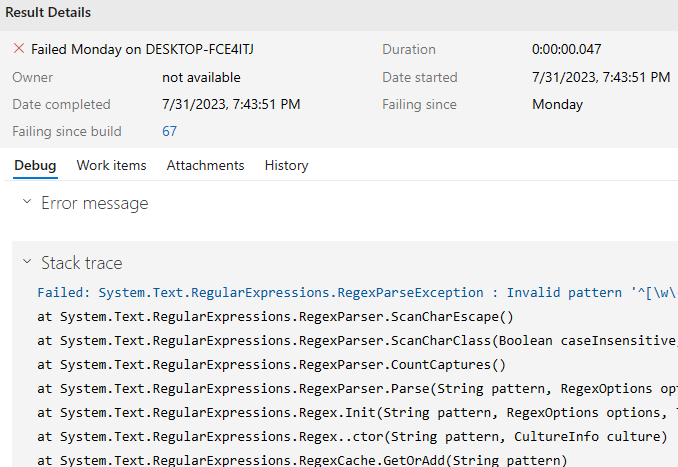Select the RegexParser.Parse stack line
The height and width of the screenshot is (467, 678).
click(x=357, y=389)
